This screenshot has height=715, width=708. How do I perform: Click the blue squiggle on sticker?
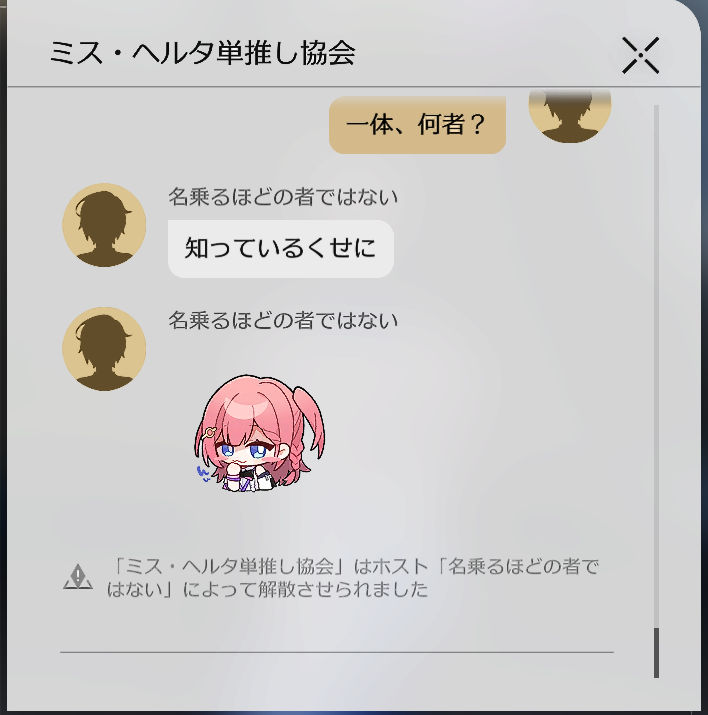(203, 474)
